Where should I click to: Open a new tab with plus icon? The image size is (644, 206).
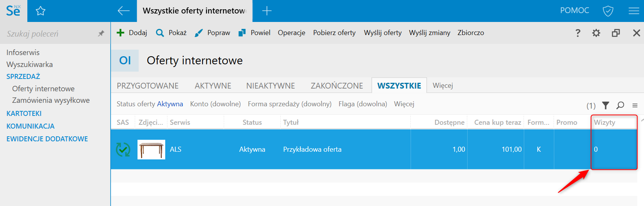(x=267, y=11)
